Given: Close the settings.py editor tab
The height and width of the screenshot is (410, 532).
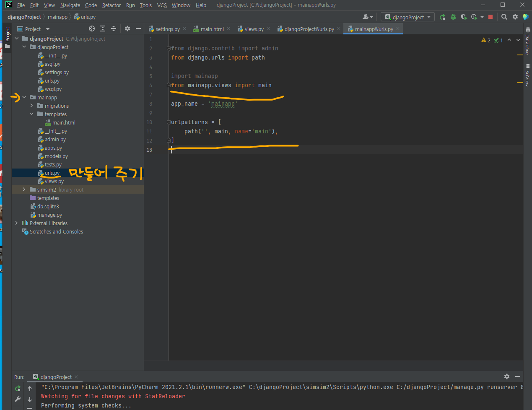Looking at the screenshot, I should point(184,29).
